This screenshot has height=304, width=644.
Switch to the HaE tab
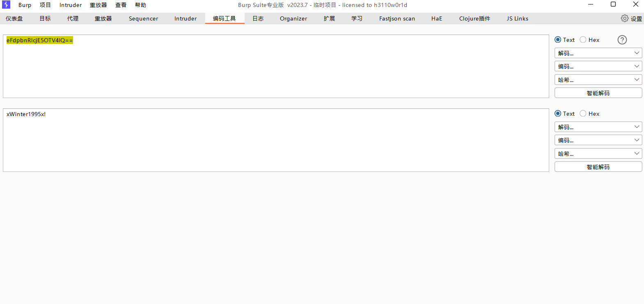437,18
